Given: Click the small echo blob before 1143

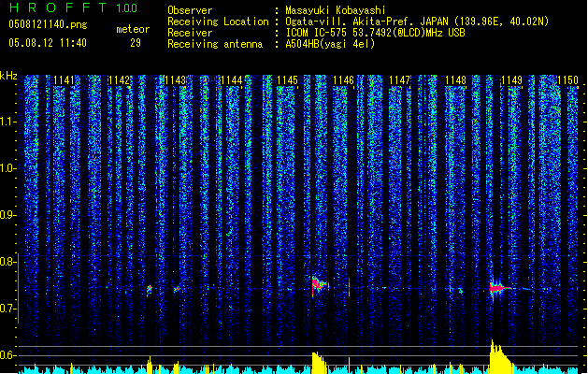Looking at the screenshot, I should [150, 289].
